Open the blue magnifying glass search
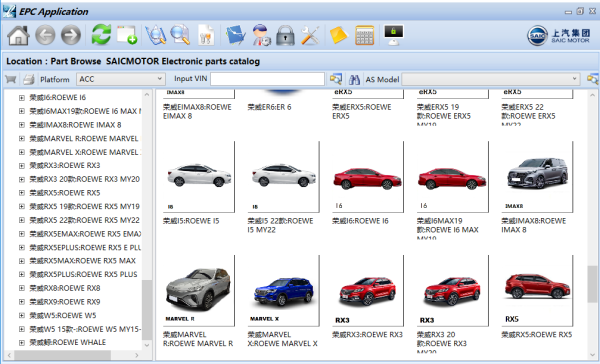 180,35
